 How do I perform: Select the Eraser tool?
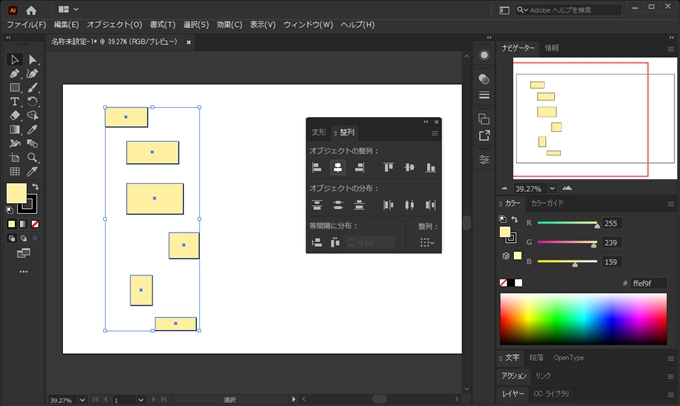tap(14, 115)
